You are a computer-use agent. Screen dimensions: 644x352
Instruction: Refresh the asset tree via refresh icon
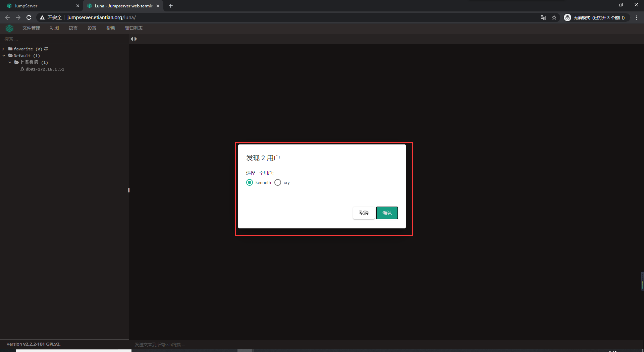click(x=46, y=49)
